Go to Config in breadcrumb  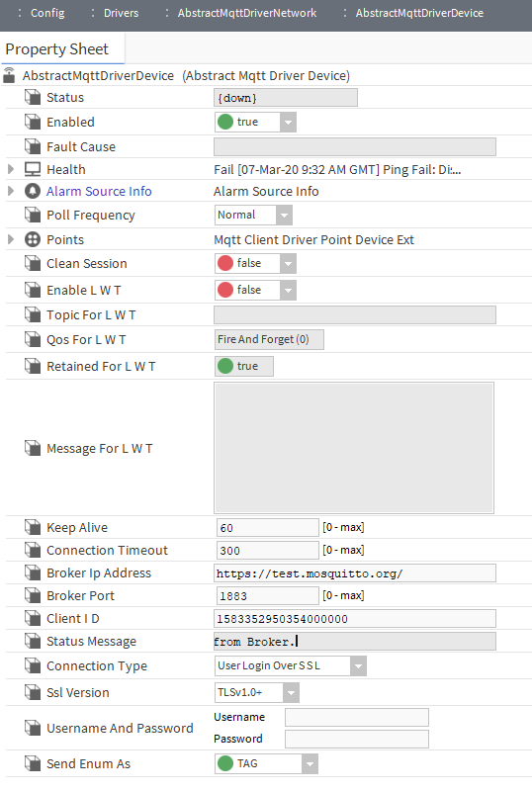coord(47,13)
